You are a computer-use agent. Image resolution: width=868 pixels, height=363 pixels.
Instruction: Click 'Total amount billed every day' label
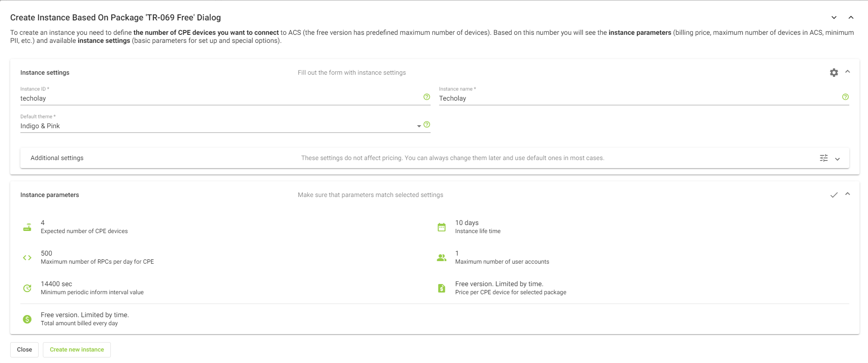click(79, 324)
